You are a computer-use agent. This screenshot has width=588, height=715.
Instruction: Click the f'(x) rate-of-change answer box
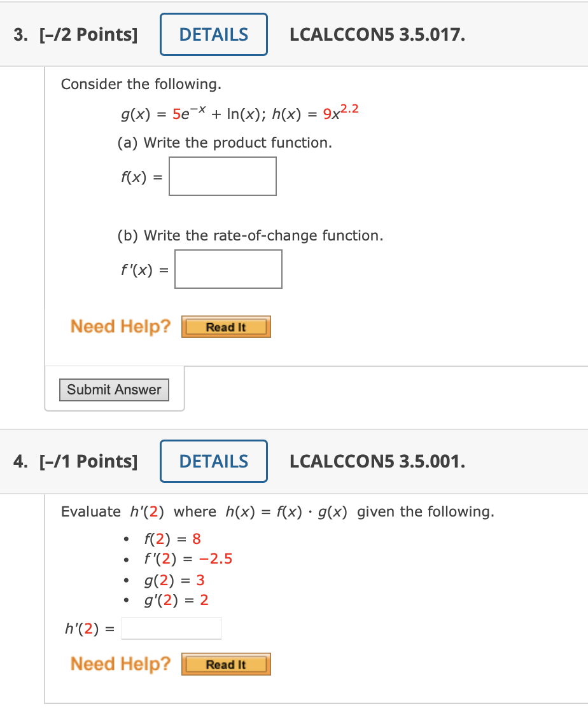coord(228,268)
